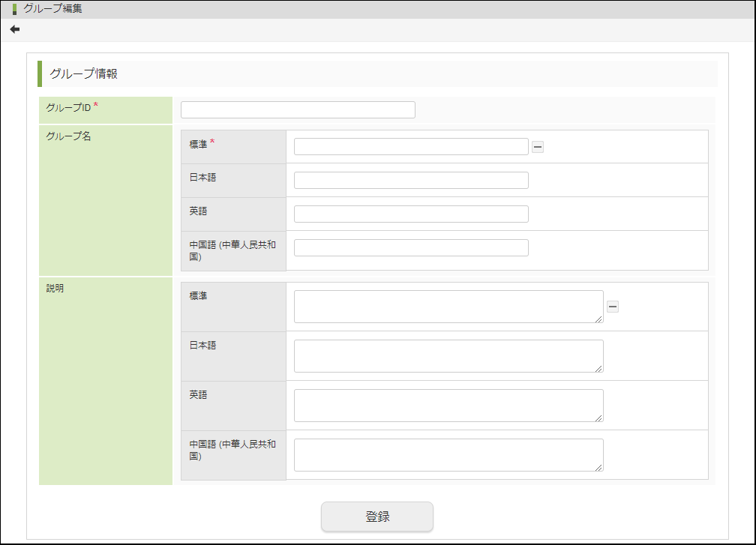This screenshot has height=545, width=756.
Task: Click the 標準 description resize grip
Action: pos(600,319)
